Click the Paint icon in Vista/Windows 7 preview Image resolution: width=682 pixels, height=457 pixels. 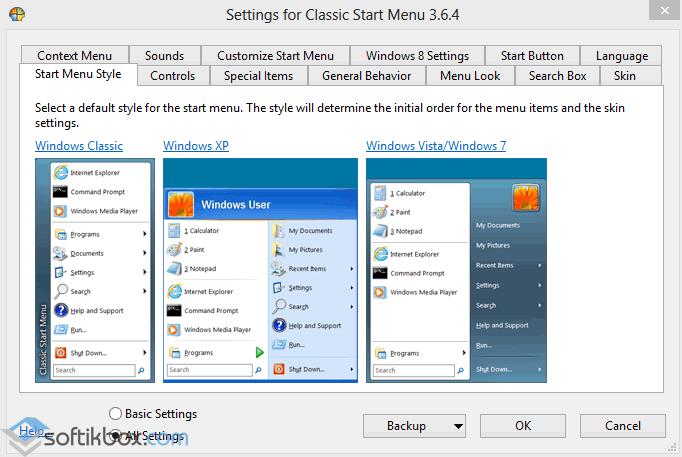[381, 212]
